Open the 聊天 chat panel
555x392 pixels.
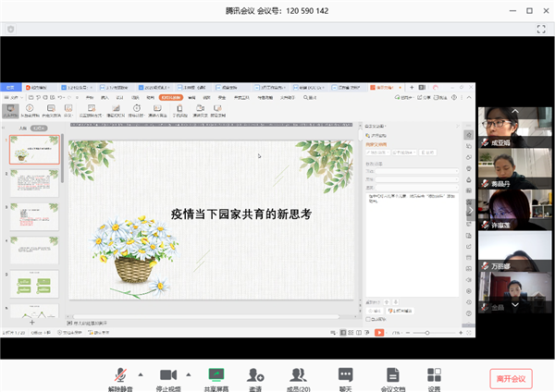pos(345,374)
